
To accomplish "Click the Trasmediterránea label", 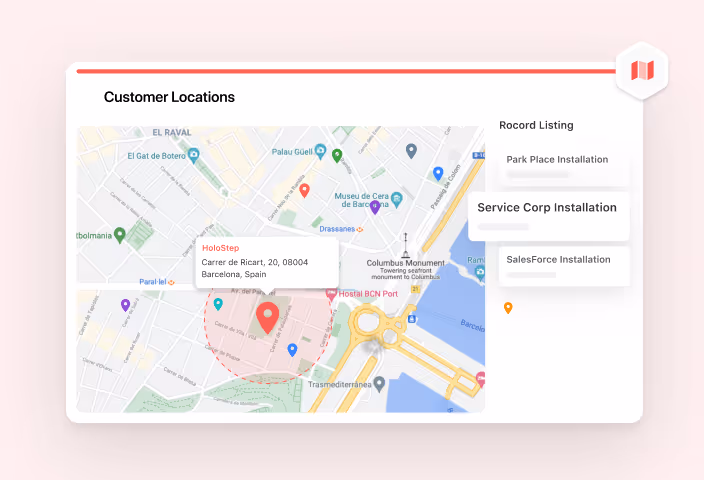I will click(x=339, y=384).
